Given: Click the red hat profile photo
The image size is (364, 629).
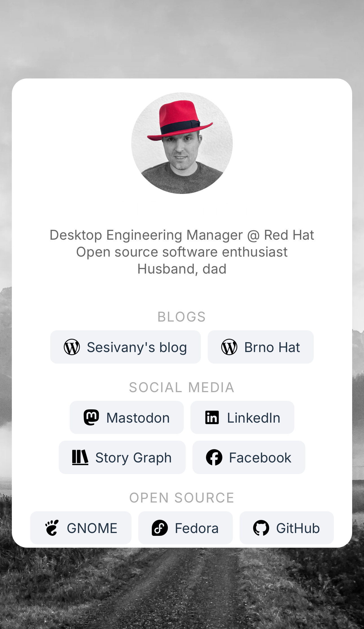Looking at the screenshot, I should [182, 143].
